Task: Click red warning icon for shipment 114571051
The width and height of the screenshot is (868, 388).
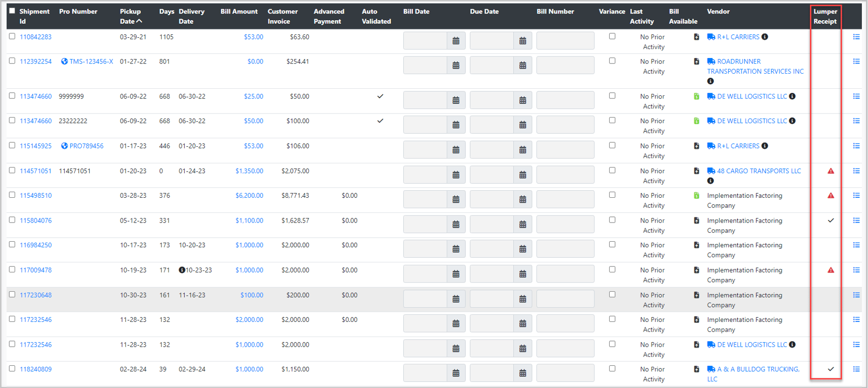Action: 831,171
